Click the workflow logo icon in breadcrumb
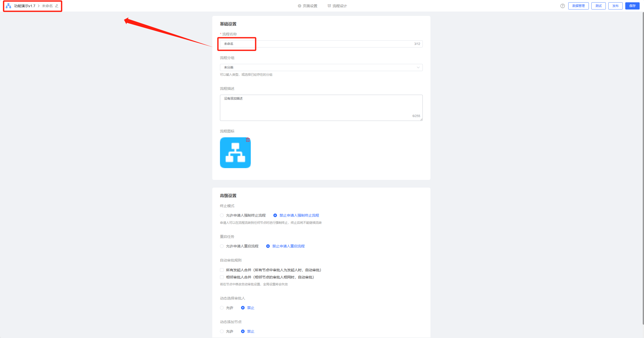 tap(8, 6)
